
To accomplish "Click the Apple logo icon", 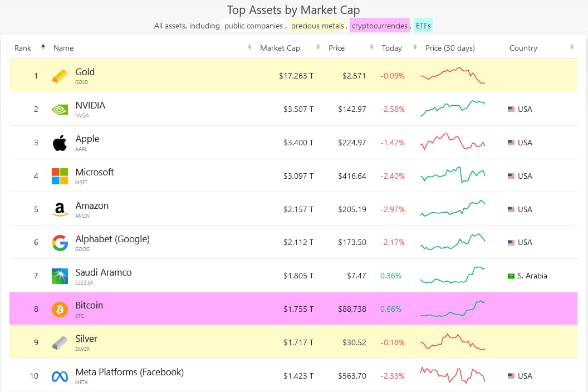I will 60,143.
